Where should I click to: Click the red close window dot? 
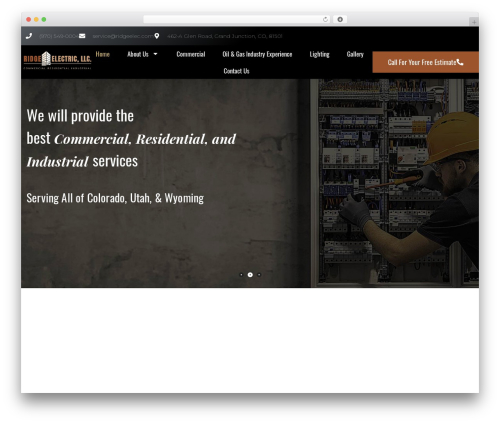click(29, 19)
